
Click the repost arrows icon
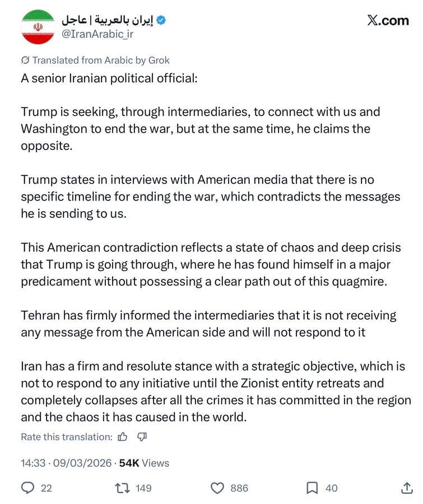(123, 488)
